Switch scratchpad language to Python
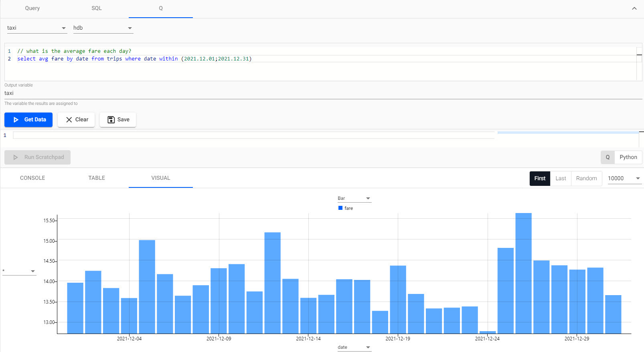Image resolution: width=644 pixels, height=352 pixels. point(628,157)
